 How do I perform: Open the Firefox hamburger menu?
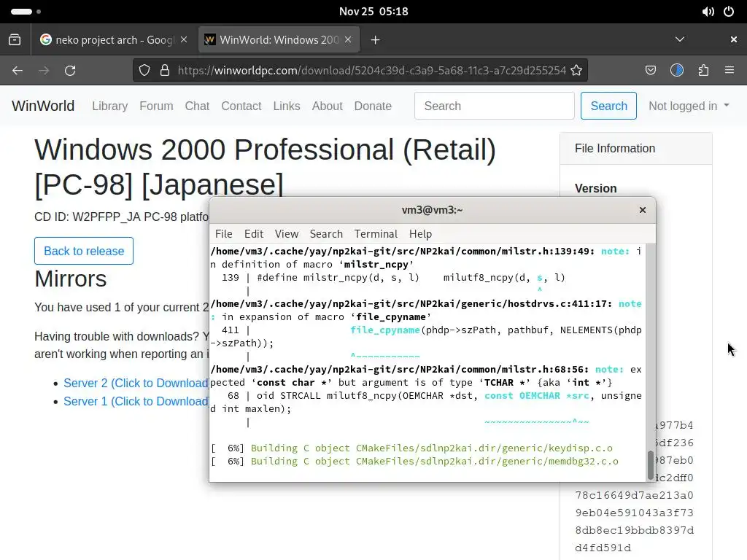[x=729, y=71]
